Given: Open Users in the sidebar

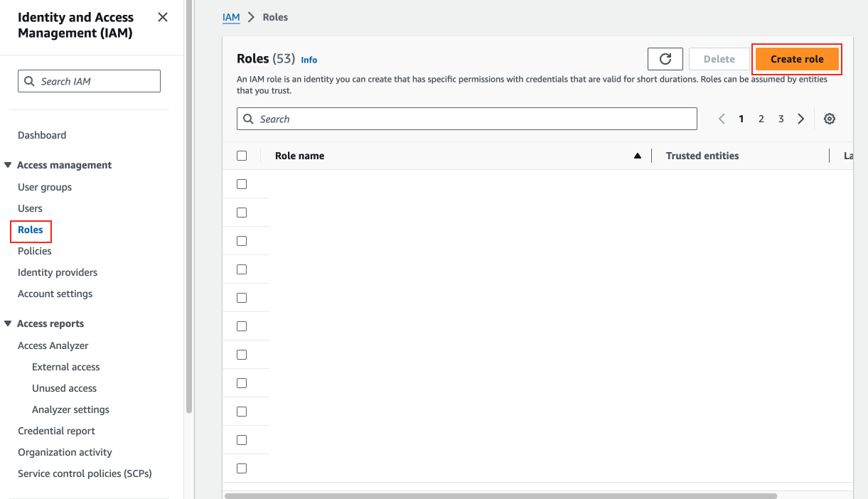Looking at the screenshot, I should click(x=30, y=208).
